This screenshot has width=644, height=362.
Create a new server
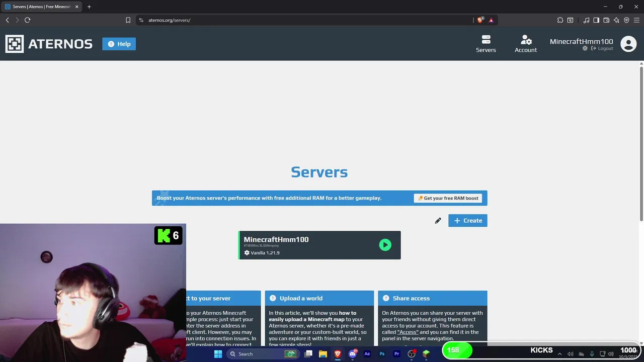tap(467, 221)
